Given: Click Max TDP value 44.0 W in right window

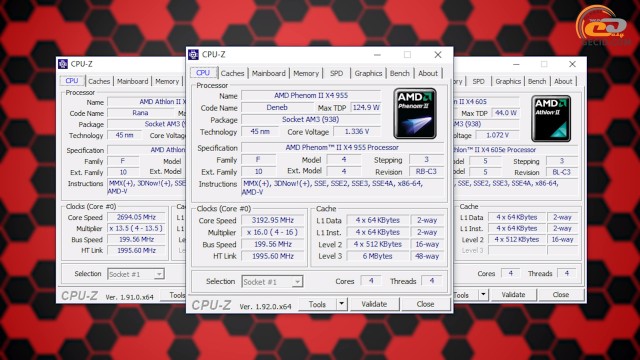Looking at the screenshot, I should click(506, 113).
